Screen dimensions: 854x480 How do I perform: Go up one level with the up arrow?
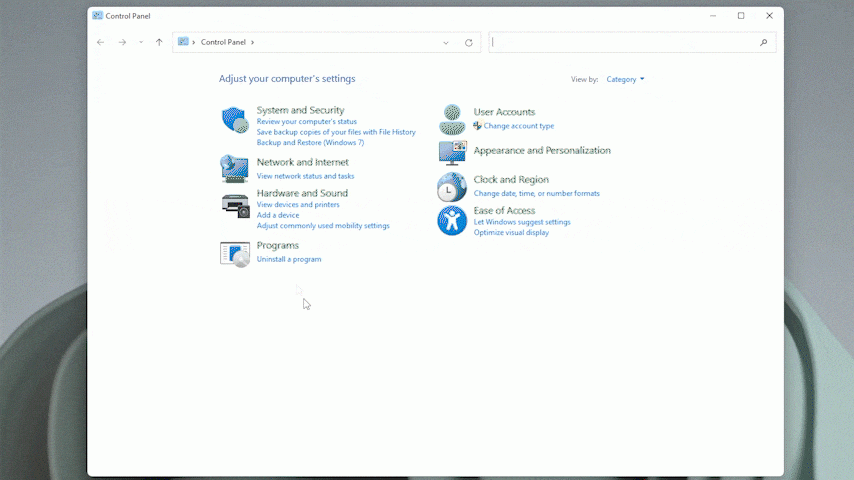pos(159,42)
